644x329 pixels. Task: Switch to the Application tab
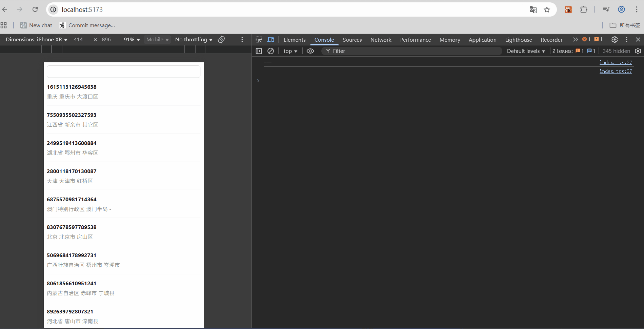tap(482, 40)
